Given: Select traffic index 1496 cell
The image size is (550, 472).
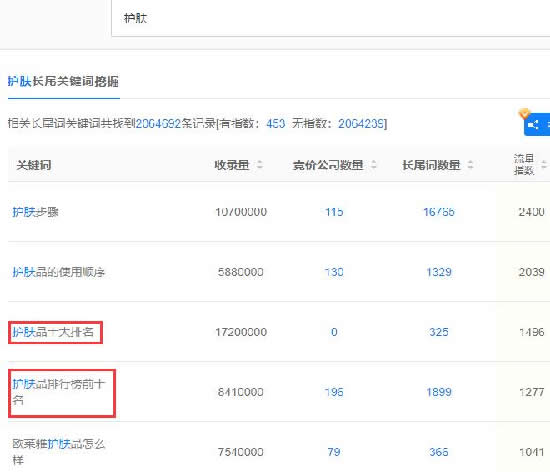Looking at the screenshot, I should [531, 332].
